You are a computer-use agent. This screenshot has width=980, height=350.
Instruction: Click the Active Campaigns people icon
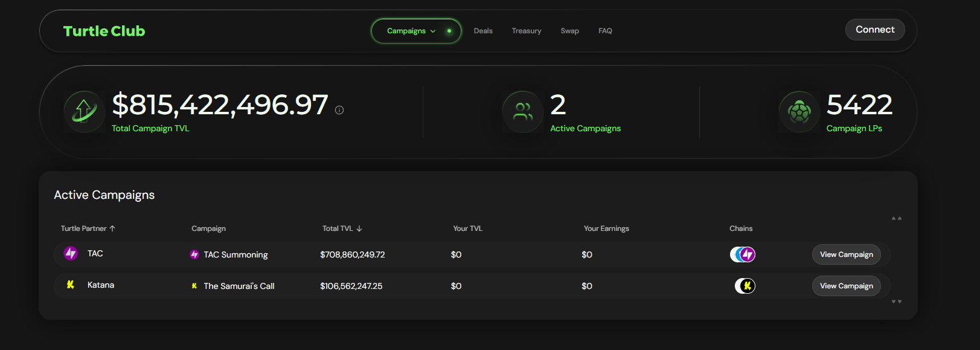[522, 111]
